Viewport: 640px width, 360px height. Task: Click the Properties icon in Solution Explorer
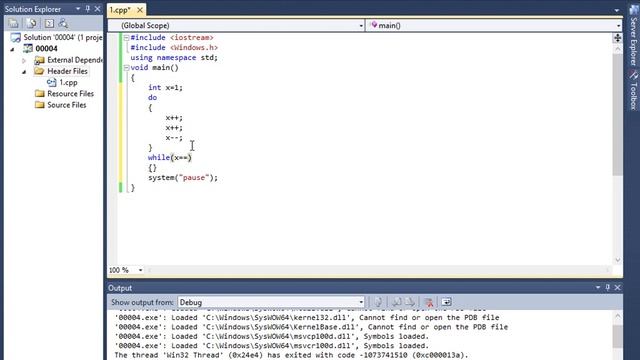click(13, 23)
